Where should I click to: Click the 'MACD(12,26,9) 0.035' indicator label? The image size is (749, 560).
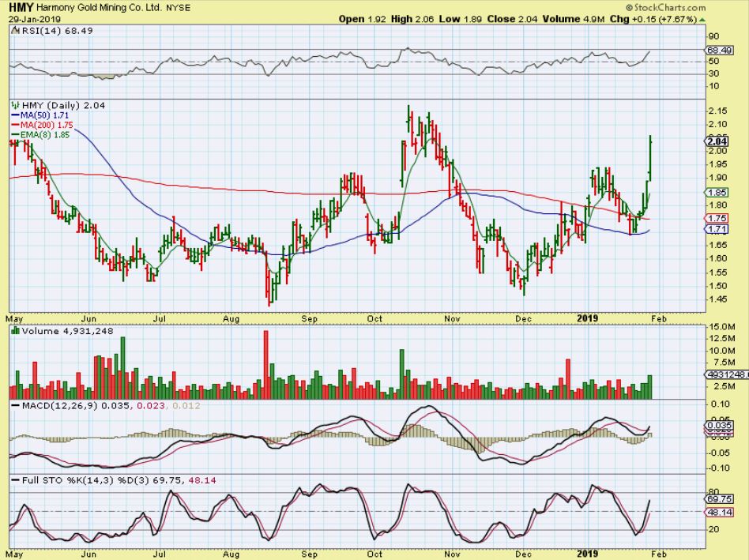[76, 406]
